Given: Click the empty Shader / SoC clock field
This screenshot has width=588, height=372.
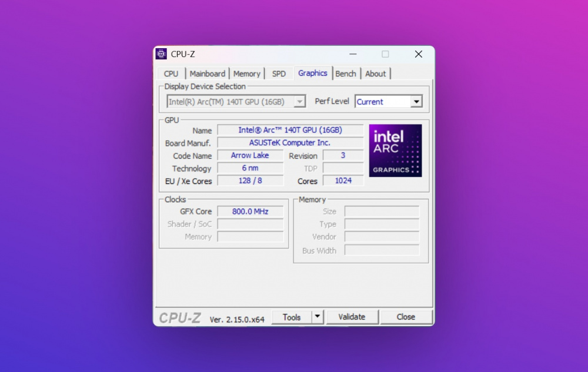Looking at the screenshot, I should click(x=250, y=224).
